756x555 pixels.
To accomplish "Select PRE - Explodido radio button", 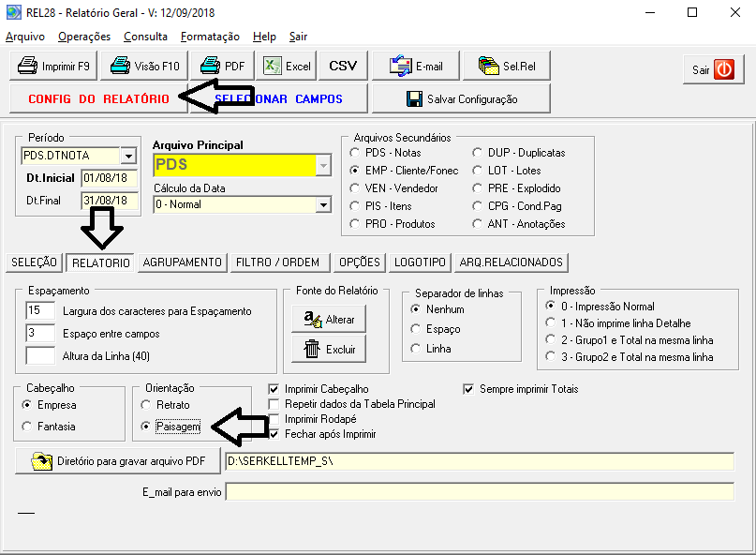I will [477, 188].
